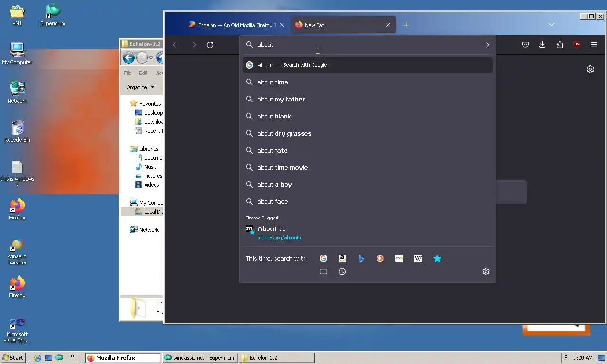
Task: Show hidden tray icons arrow
Action: pos(566,358)
